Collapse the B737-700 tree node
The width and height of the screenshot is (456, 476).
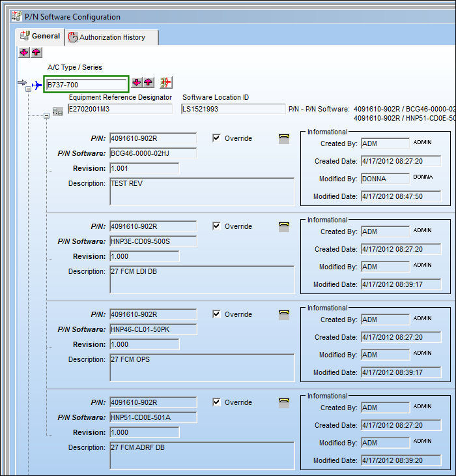pyautogui.click(x=28, y=89)
